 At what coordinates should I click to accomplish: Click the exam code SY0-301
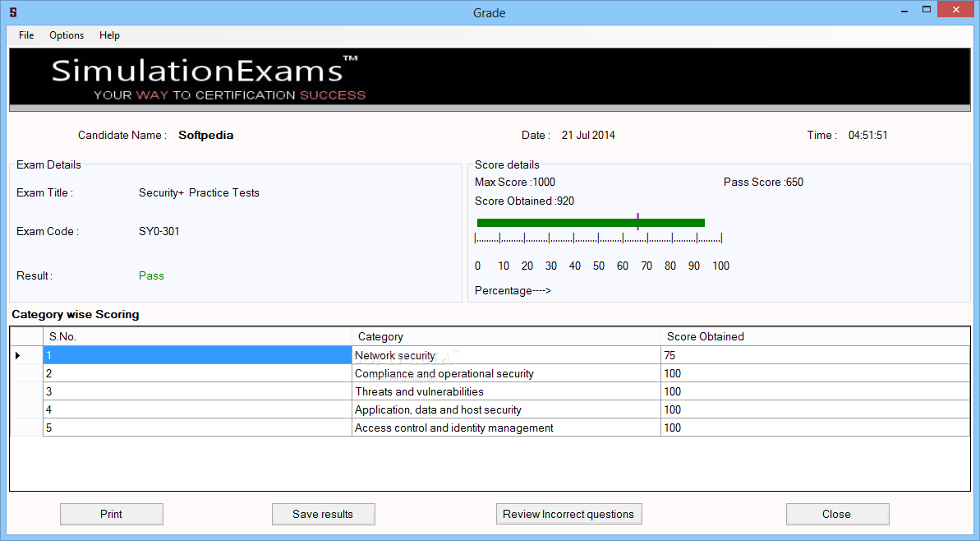point(159,231)
